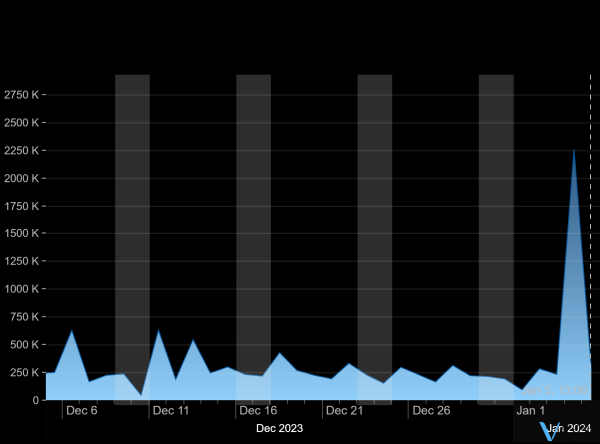600x444 pixels.
Task: Select the Jan 1 axis label
Action: [530, 411]
